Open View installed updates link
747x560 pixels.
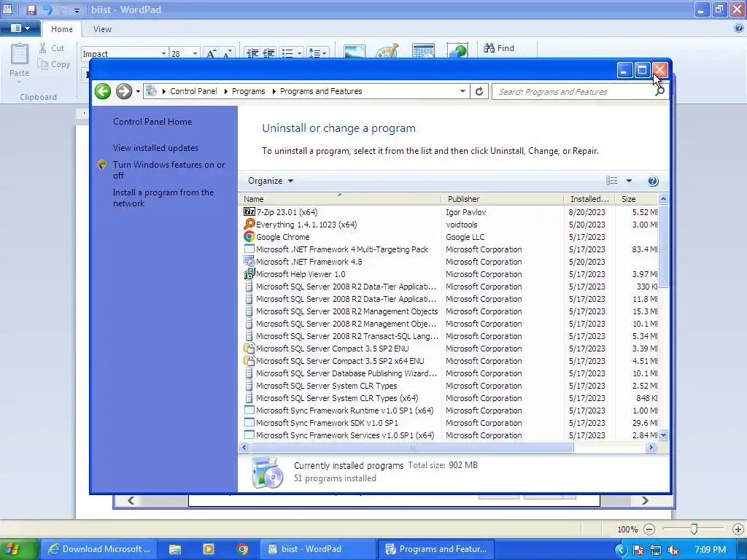[155, 147]
